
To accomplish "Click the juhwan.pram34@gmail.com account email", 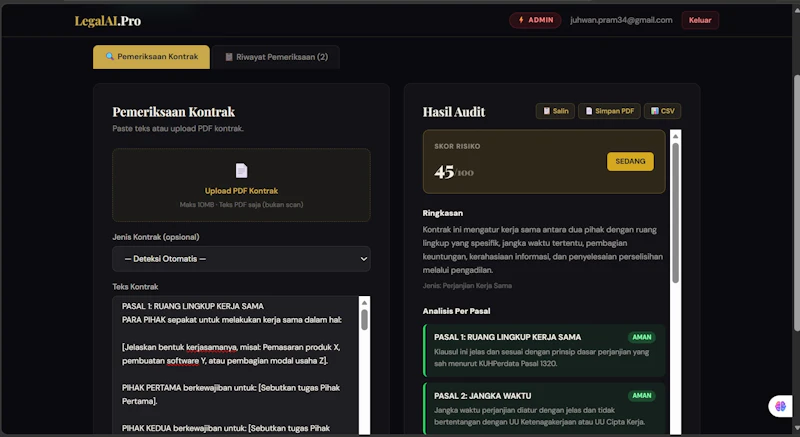I will (x=621, y=20).
